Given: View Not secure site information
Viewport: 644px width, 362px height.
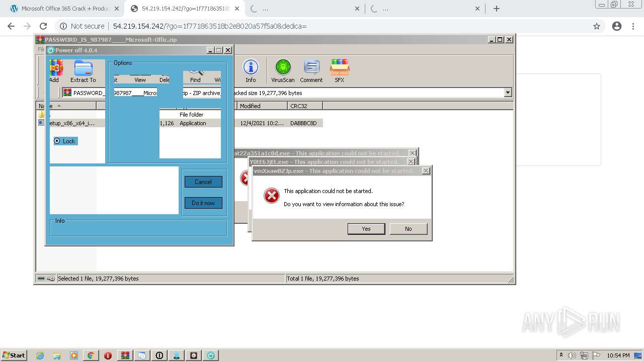Looking at the screenshot, I should coord(83,26).
